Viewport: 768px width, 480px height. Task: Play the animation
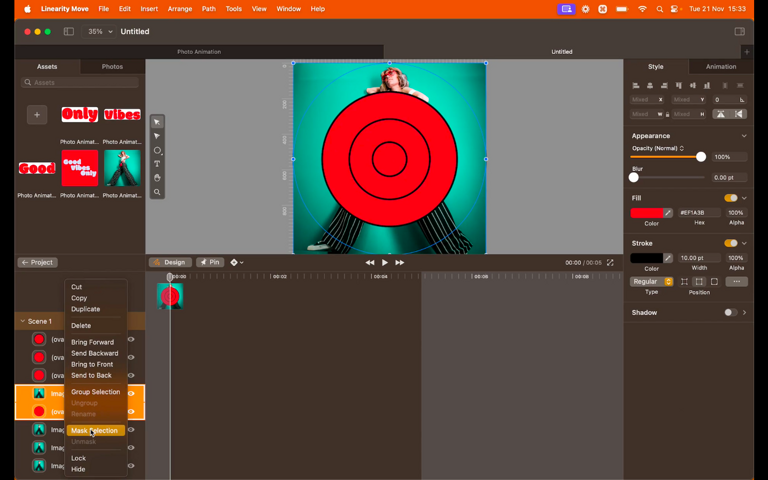coord(385,263)
